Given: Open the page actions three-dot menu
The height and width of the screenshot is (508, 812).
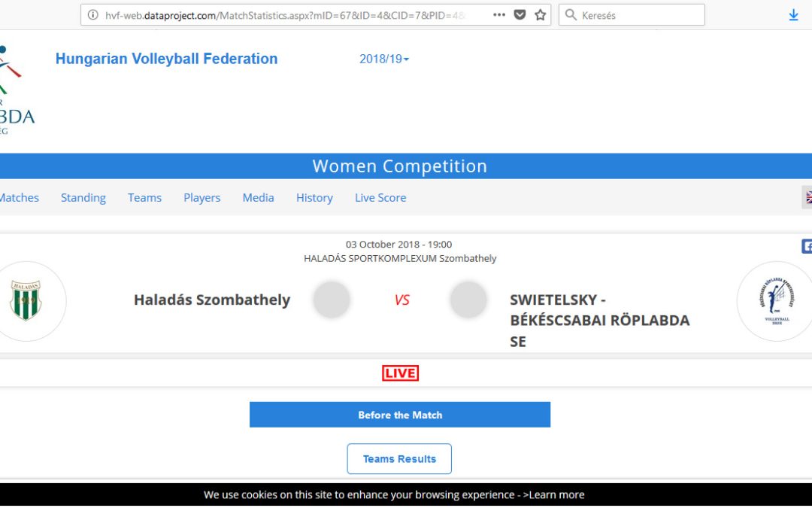Looking at the screenshot, I should click(499, 15).
